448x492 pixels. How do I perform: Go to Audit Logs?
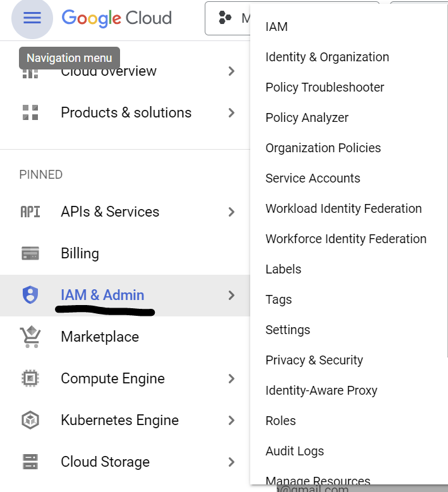294,451
